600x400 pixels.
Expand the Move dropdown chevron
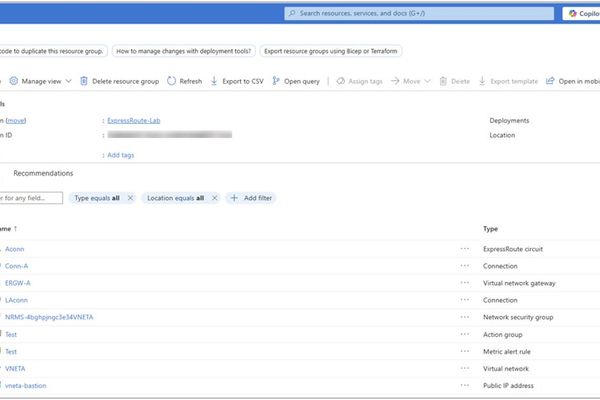coord(427,81)
